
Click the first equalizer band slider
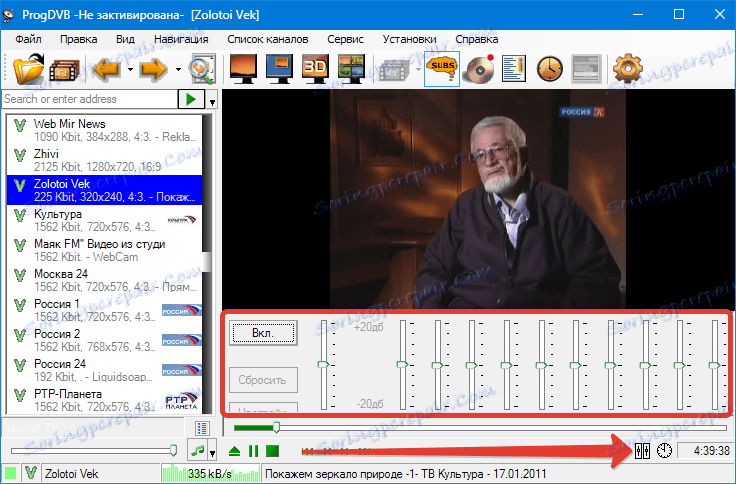pyautogui.click(x=323, y=365)
